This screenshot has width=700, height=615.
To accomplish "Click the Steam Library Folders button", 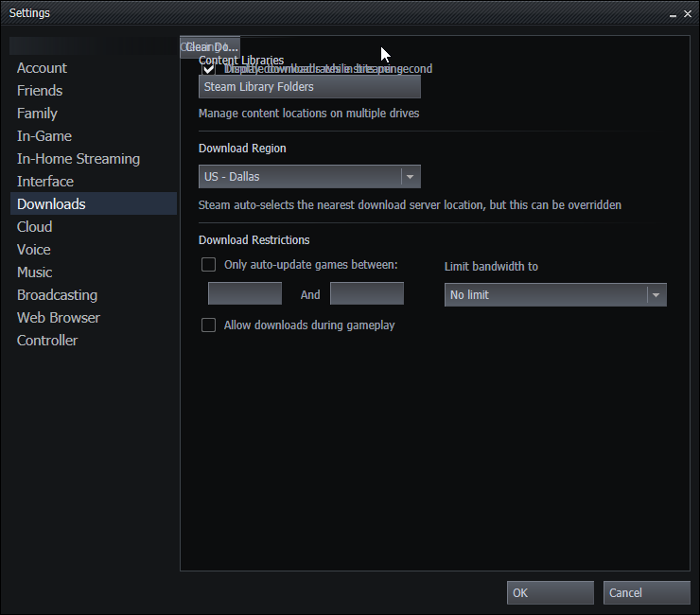I will (309, 87).
